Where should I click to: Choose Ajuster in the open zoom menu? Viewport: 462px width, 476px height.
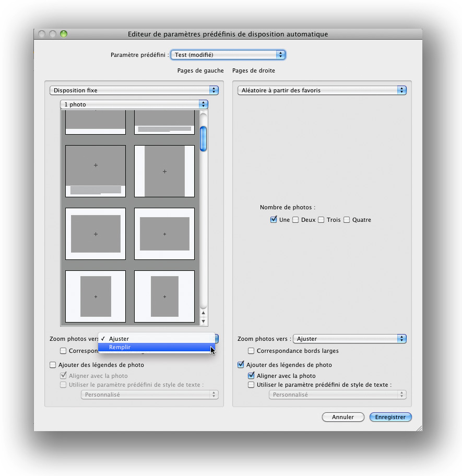(156, 339)
